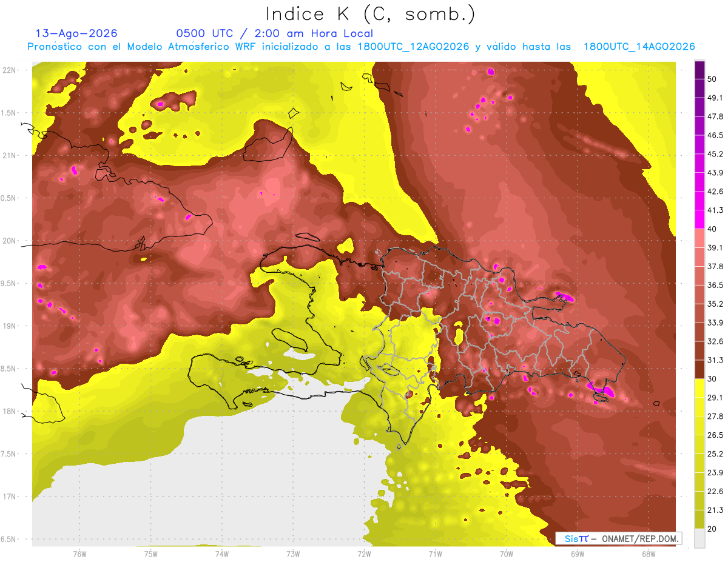Click the legend value '45.2'

point(715,154)
